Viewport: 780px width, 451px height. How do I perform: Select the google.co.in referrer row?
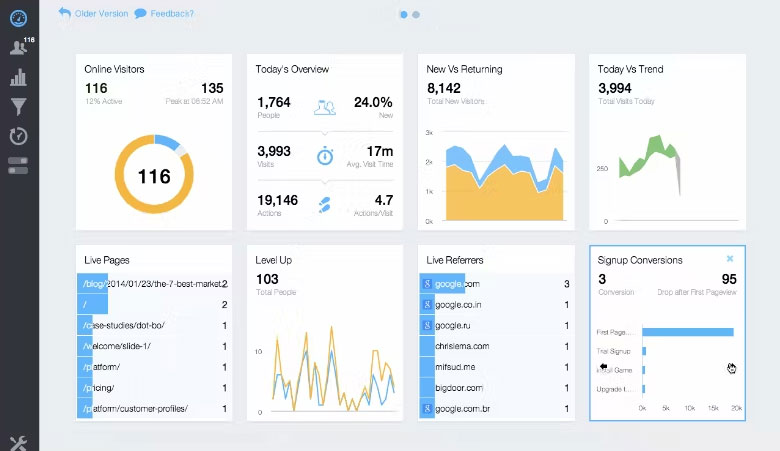(496, 305)
